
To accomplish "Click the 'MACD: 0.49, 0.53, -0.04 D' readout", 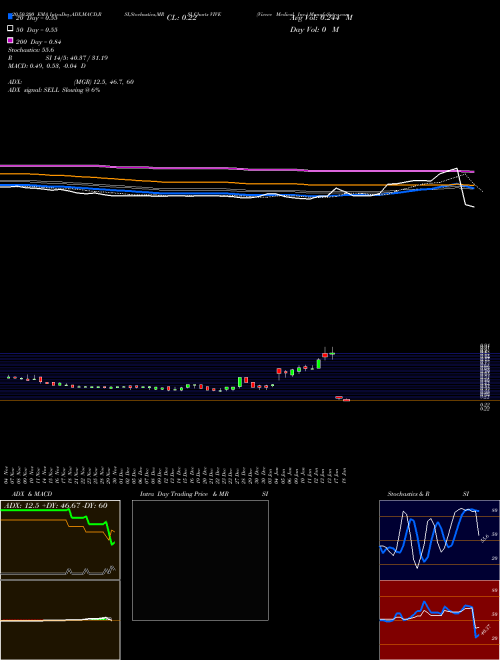I will 47,66.
